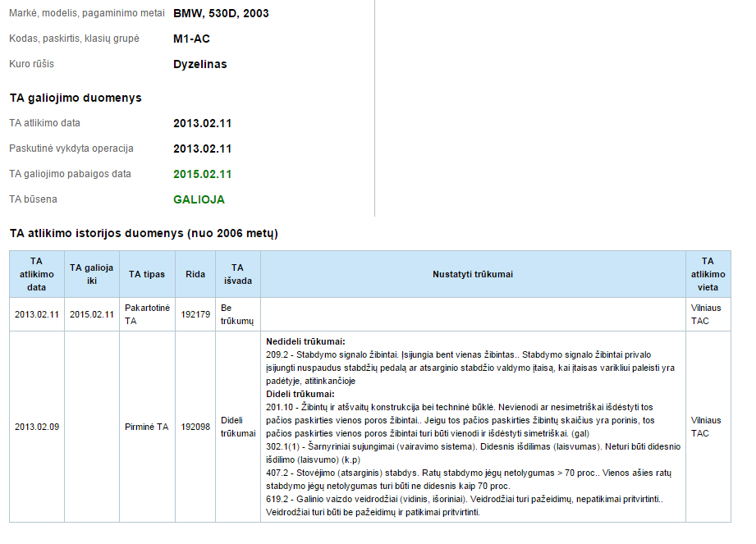Click the "TA tipas" column header

pos(147,274)
